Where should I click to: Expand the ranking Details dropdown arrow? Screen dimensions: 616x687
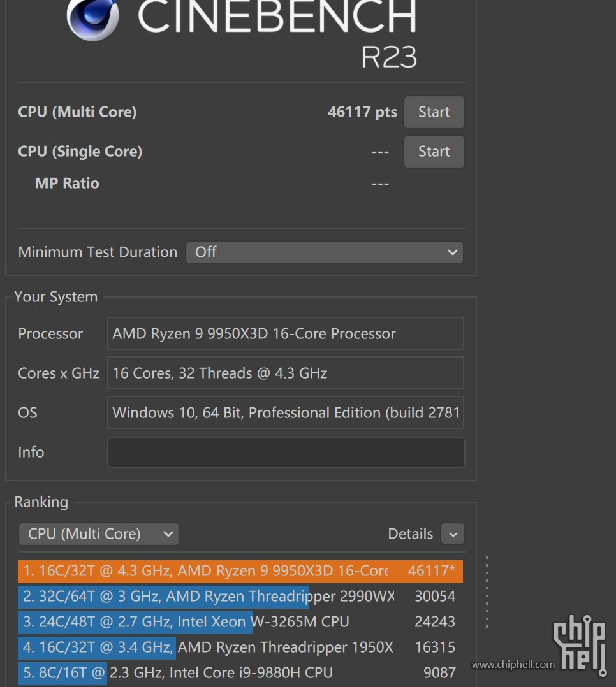tap(453, 533)
